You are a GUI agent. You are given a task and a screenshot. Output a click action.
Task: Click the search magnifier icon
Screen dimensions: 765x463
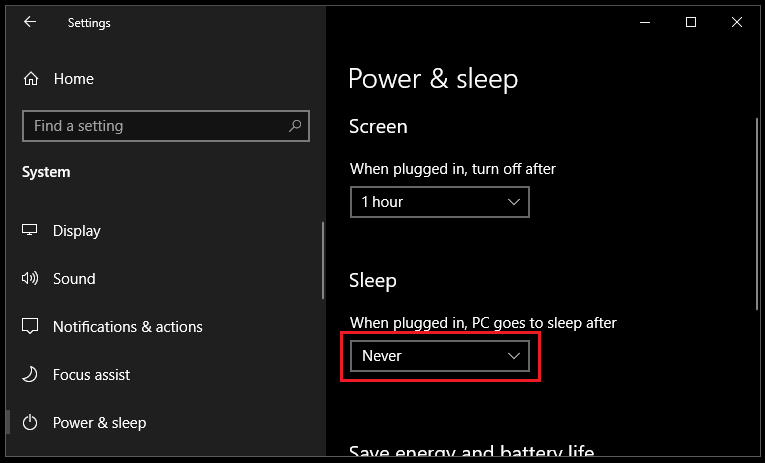click(x=295, y=126)
